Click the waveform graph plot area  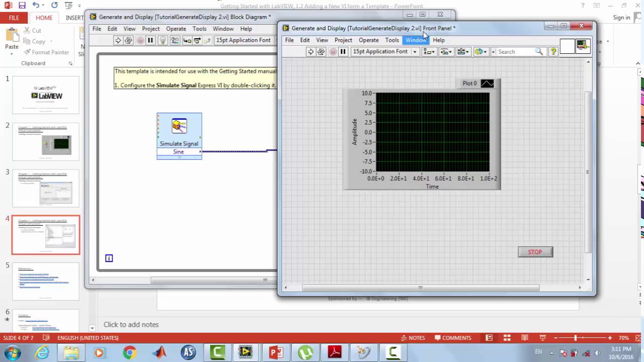pyautogui.click(x=432, y=132)
